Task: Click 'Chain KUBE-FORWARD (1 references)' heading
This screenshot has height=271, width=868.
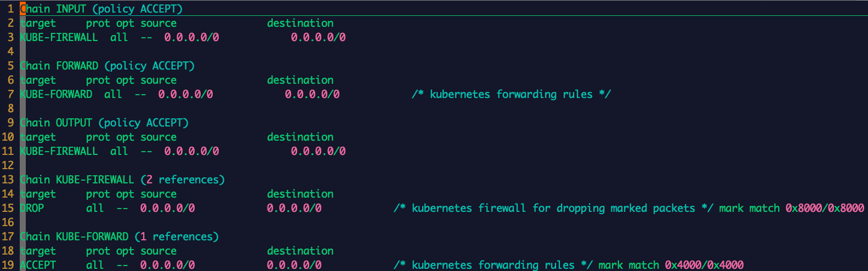Action: click(x=120, y=237)
